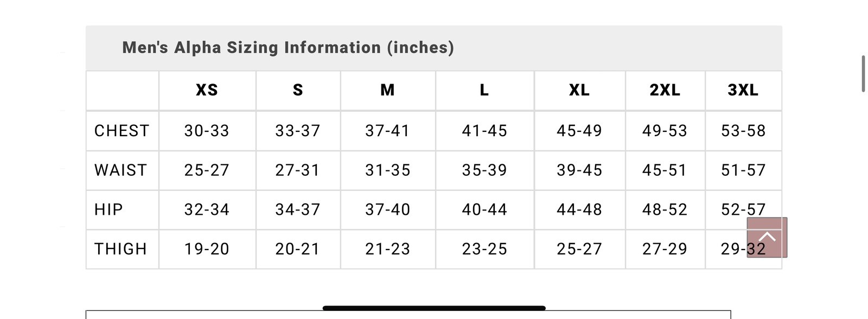Click the CHEST row label
This screenshot has width=868, height=319.
tap(122, 131)
